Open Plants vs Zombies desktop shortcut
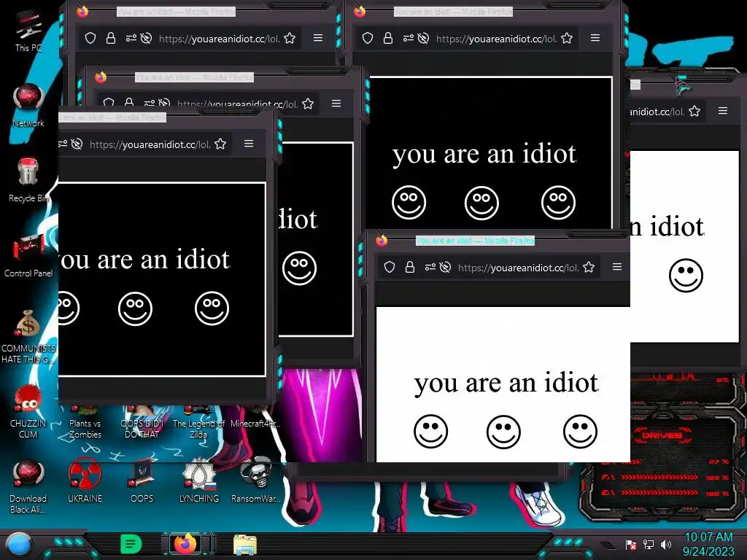 (x=85, y=423)
